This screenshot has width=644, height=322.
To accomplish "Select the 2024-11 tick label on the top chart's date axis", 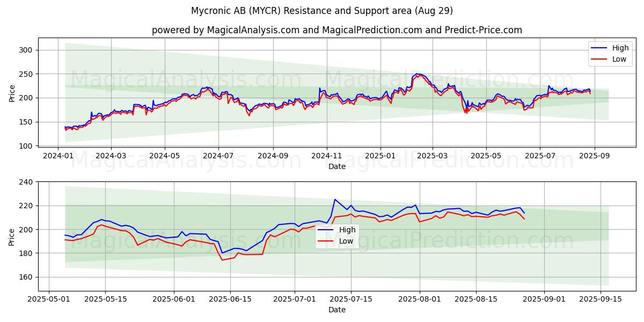I will pos(326,156).
